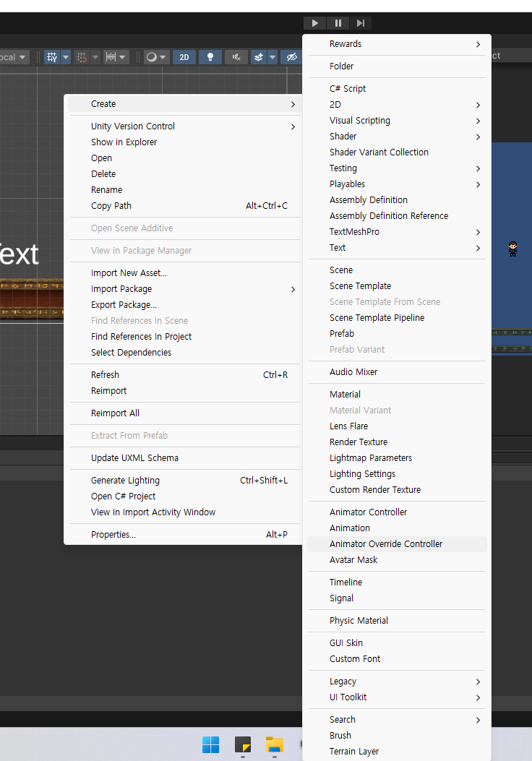Open the Windows Start menu
This screenshot has height=761, width=532.
tap(210, 744)
